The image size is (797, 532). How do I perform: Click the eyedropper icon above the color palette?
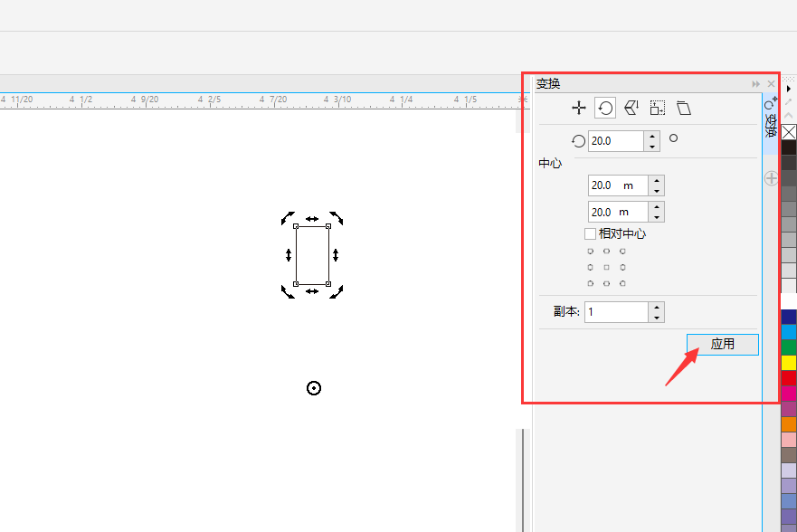(788, 102)
